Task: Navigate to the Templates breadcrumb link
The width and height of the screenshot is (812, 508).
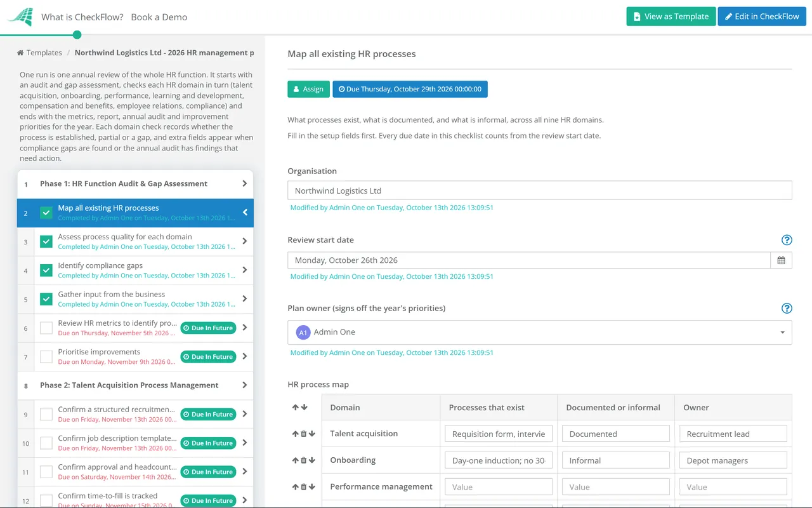Action: click(x=44, y=53)
